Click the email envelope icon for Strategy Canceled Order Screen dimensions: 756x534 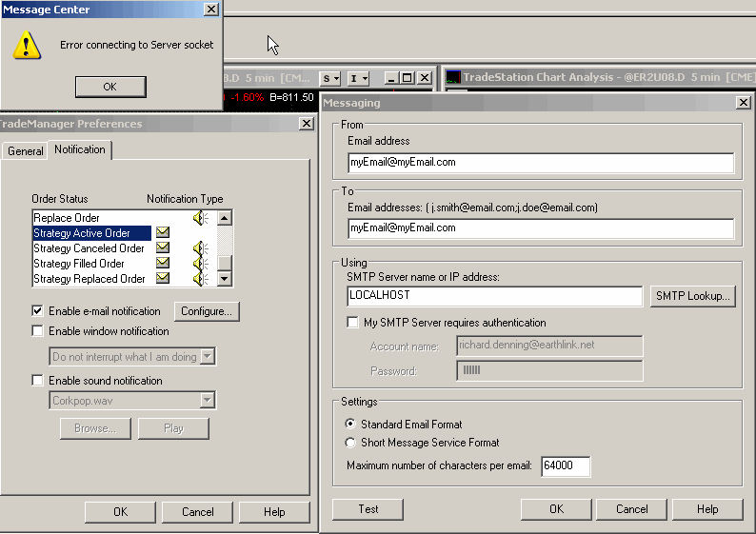(x=163, y=247)
